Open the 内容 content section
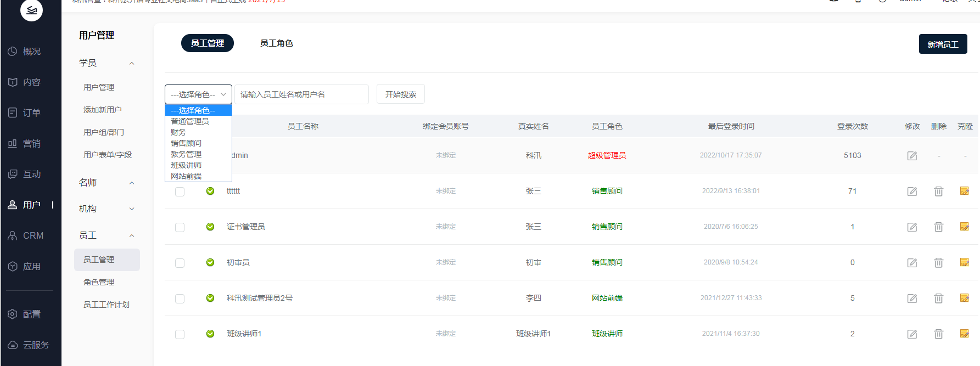The width and height of the screenshot is (980, 366). [24, 82]
